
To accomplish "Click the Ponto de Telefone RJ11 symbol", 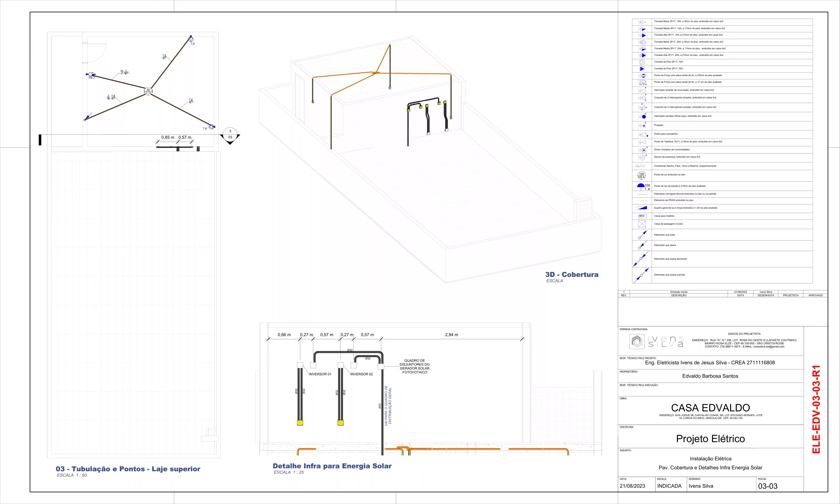I will tap(642, 142).
